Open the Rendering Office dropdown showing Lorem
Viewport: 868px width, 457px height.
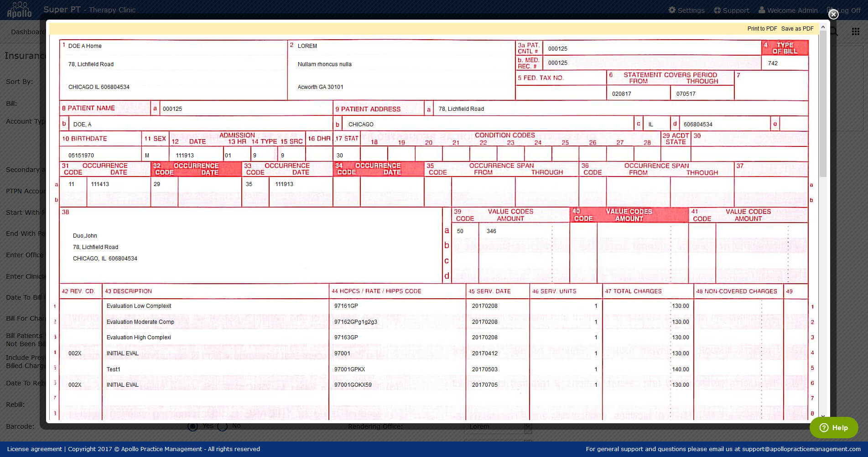pos(498,426)
